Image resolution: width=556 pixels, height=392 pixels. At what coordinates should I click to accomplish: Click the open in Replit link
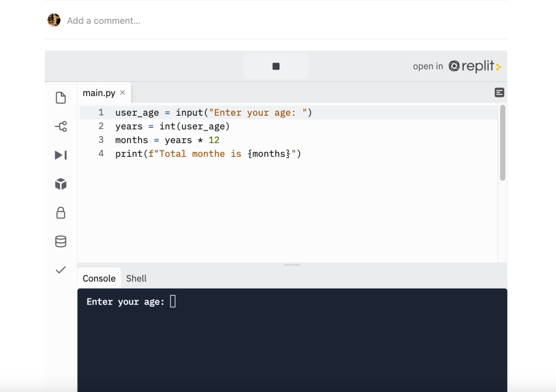point(457,66)
